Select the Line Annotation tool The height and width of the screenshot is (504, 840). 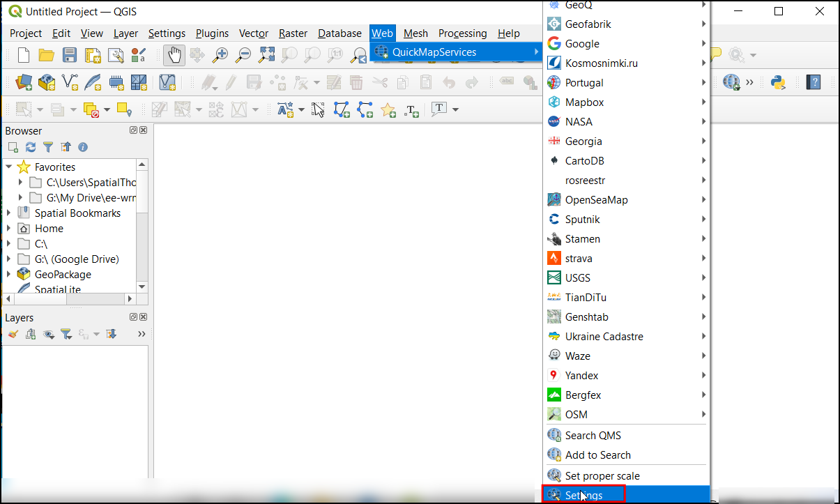[x=365, y=109]
